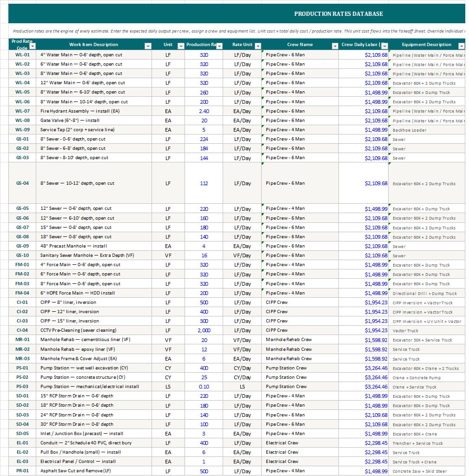Click 'Concrete Saw + Skid Steer' equipment cell
This screenshot has height=476, width=469.
click(427, 471)
